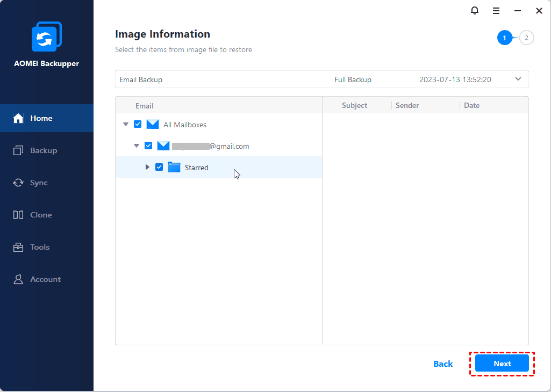Uncheck the gmail.com account checkbox
The width and height of the screenshot is (551, 392).
[x=148, y=146]
